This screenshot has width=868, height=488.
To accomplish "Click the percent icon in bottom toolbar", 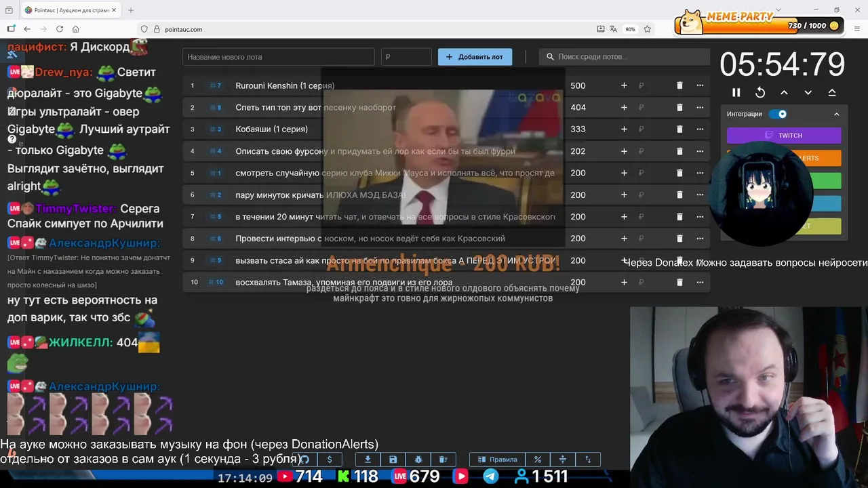I will tap(537, 460).
